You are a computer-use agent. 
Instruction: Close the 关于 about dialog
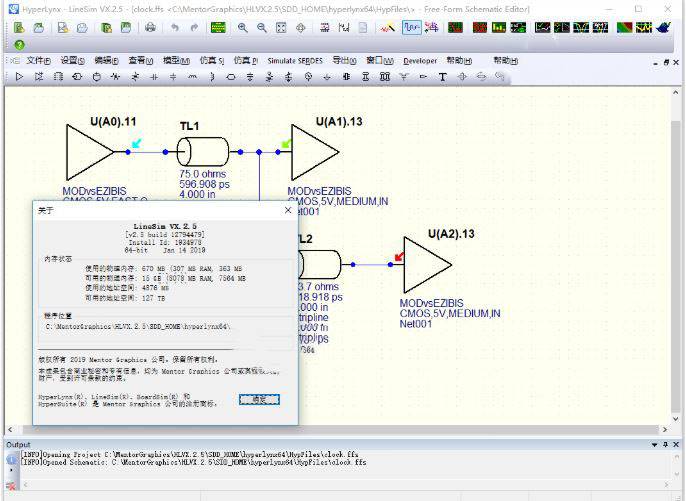pos(287,210)
